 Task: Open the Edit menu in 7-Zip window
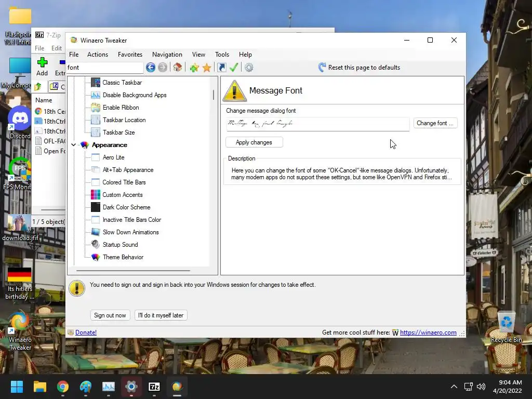click(56, 48)
